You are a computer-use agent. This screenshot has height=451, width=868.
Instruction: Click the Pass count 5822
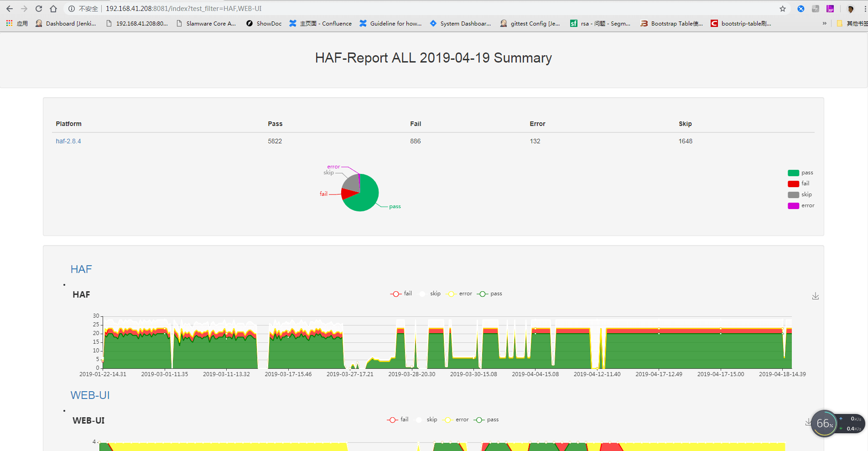[x=275, y=141]
